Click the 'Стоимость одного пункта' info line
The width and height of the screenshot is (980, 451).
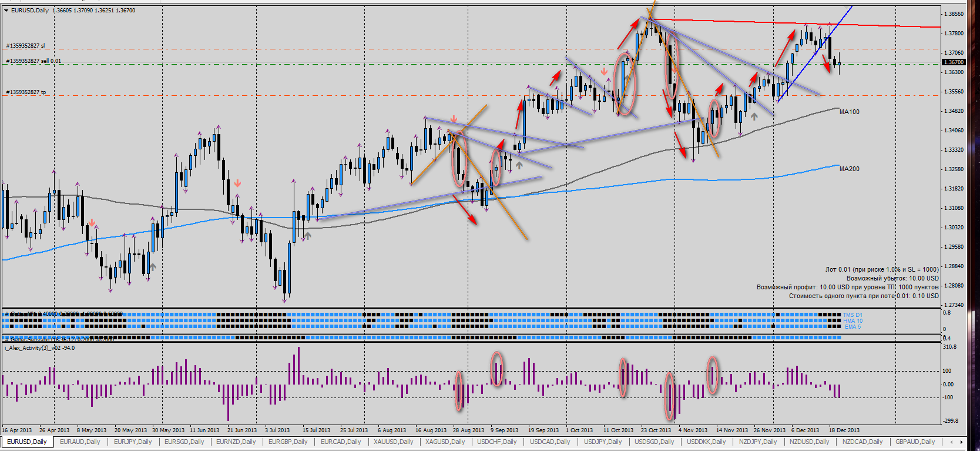coord(864,296)
